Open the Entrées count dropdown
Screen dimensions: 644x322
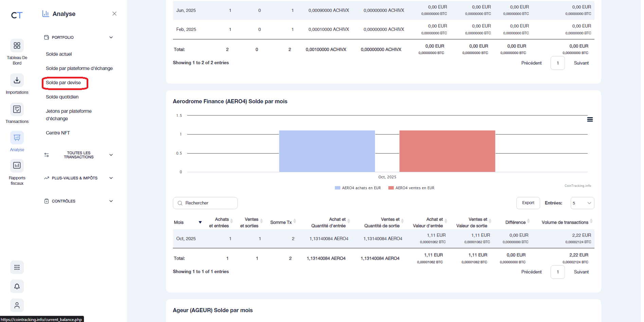(582, 203)
